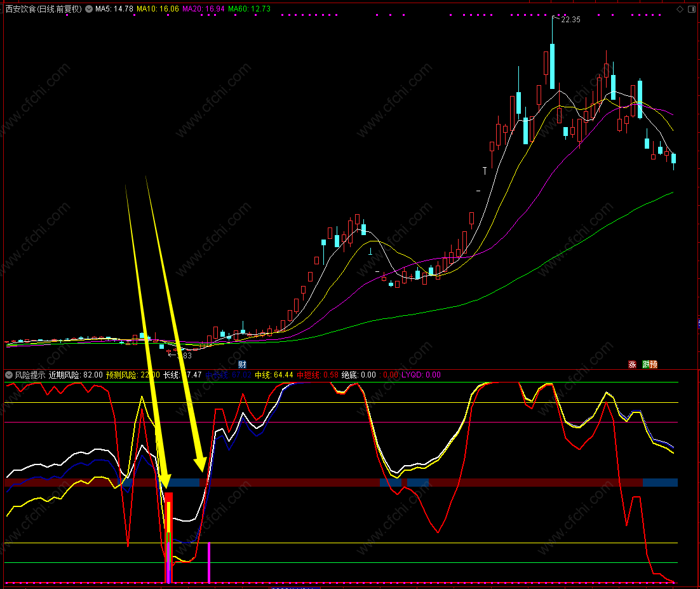Click the green 跌 marker icon
Screen dimensions: 700x589
tap(646, 364)
